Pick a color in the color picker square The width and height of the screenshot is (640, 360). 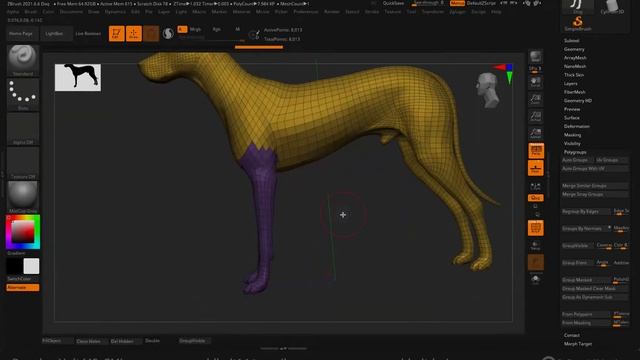(x=23, y=231)
